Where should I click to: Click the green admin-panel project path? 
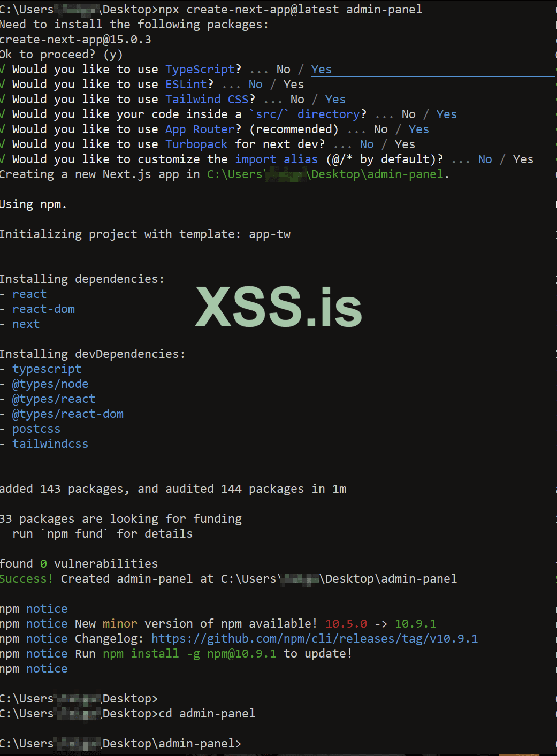pos(325,174)
